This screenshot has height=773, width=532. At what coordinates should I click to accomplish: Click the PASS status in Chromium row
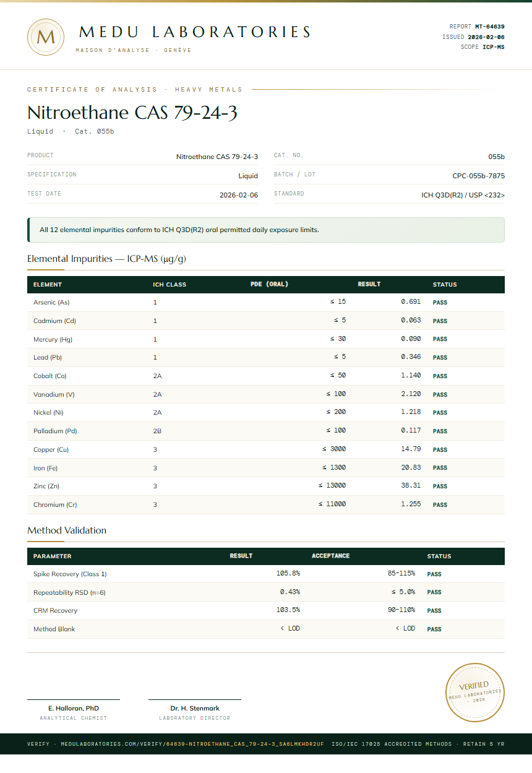440,505
